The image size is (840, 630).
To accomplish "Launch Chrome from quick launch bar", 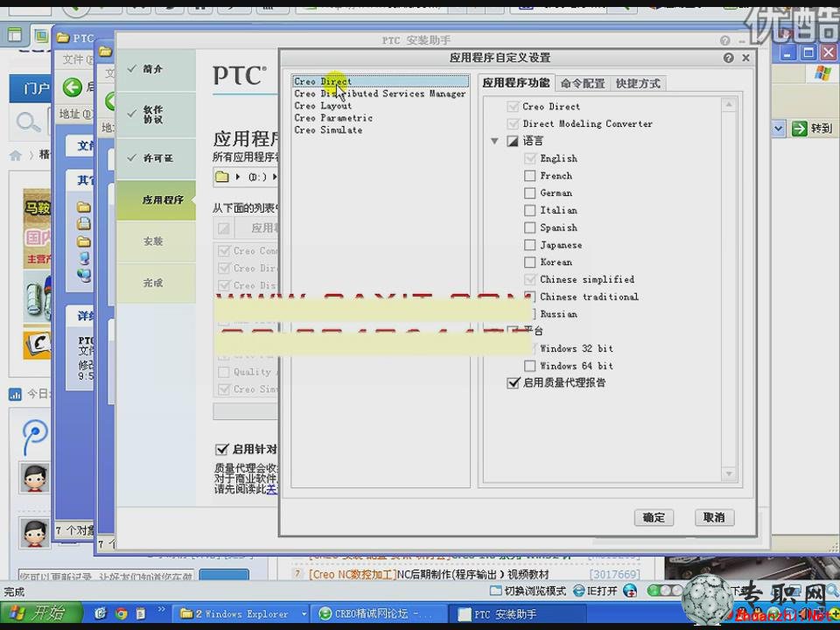I will 122,613.
